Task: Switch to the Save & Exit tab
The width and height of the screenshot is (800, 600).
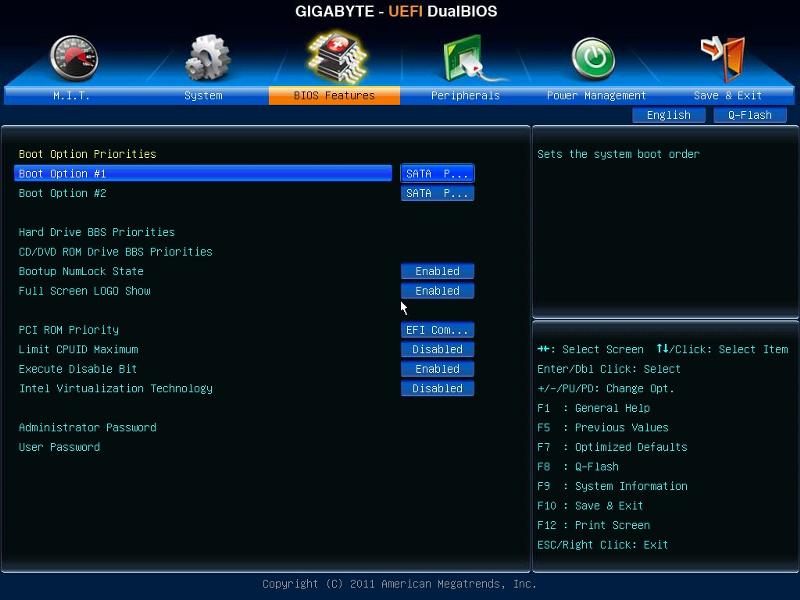Action: point(728,95)
